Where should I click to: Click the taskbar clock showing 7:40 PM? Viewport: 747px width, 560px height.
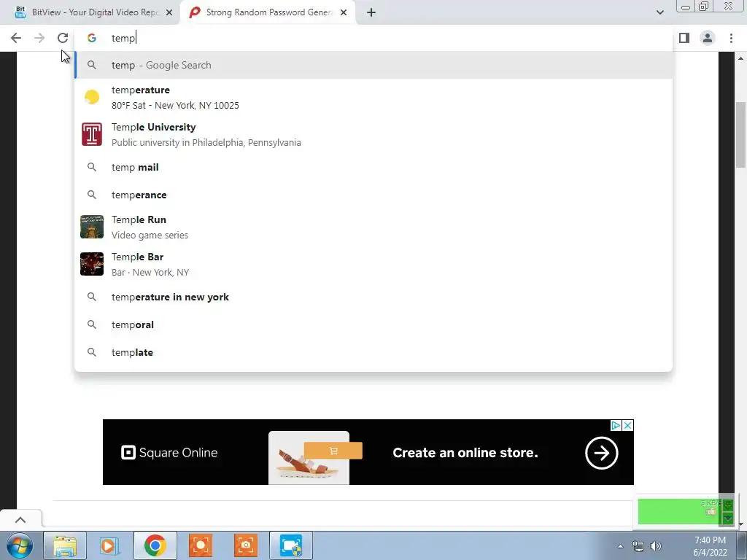point(710,546)
